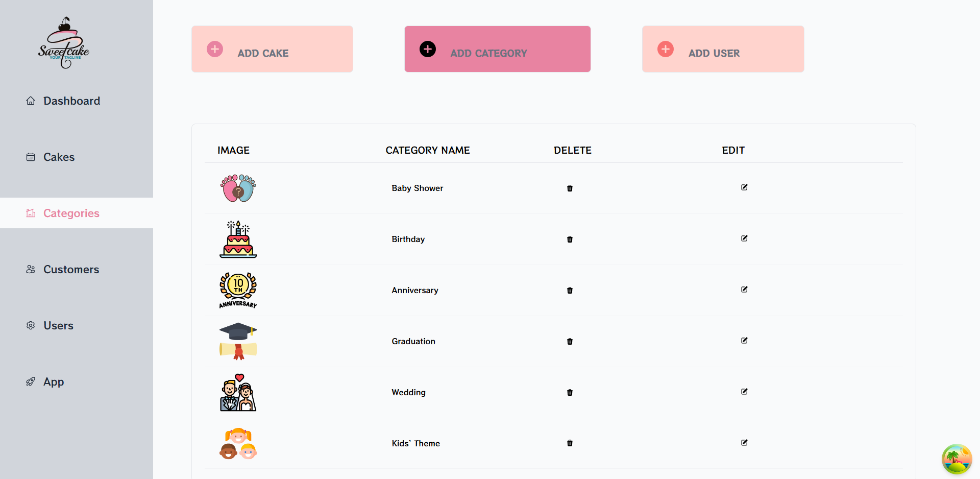Select Categories in the sidebar

click(x=77, y=213)
